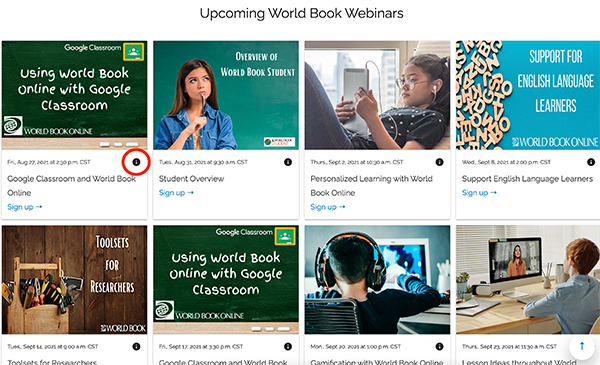Click info icon on Google Classroom Aug 27 webinar
This screenshot has height=365, width=600.
[136, 162]
